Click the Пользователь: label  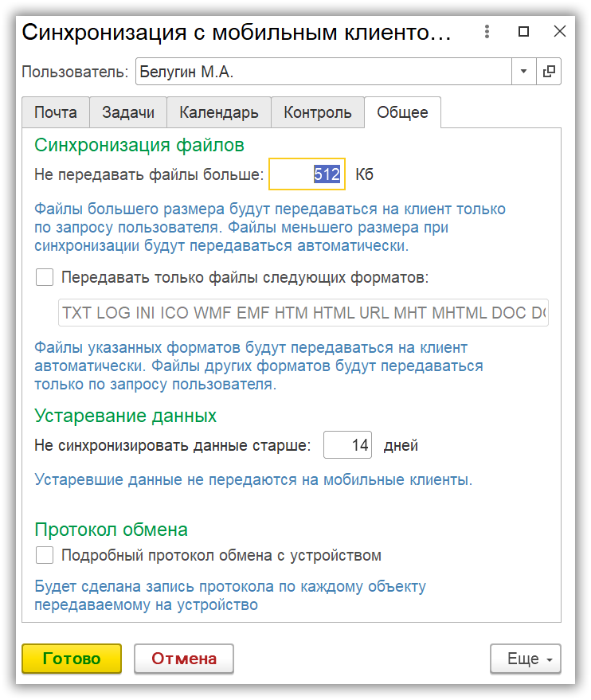click(75, 72)
